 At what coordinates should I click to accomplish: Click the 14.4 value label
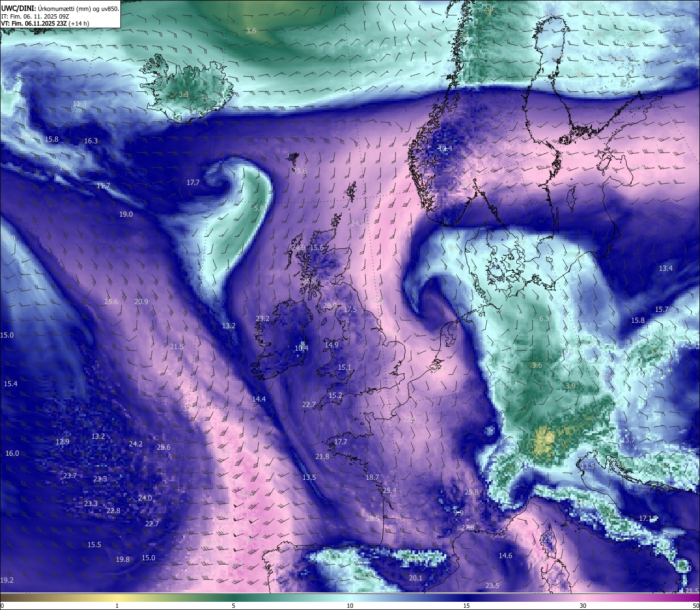[259, 399]
